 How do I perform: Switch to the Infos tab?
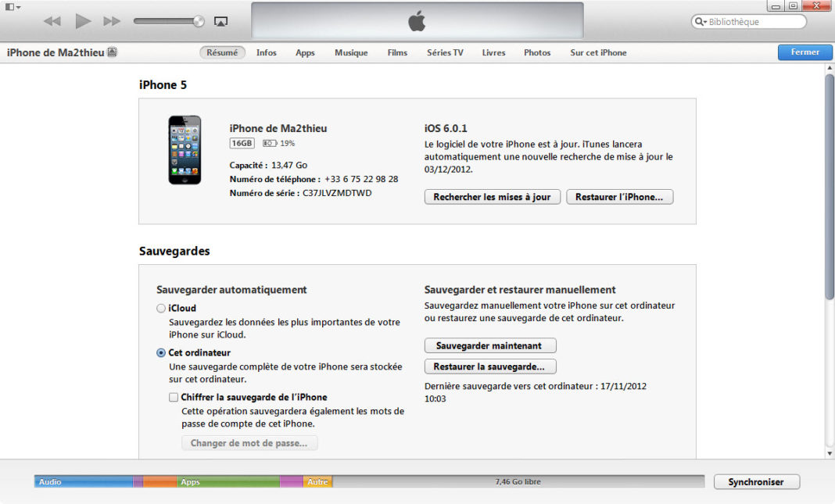coord(267,52)
